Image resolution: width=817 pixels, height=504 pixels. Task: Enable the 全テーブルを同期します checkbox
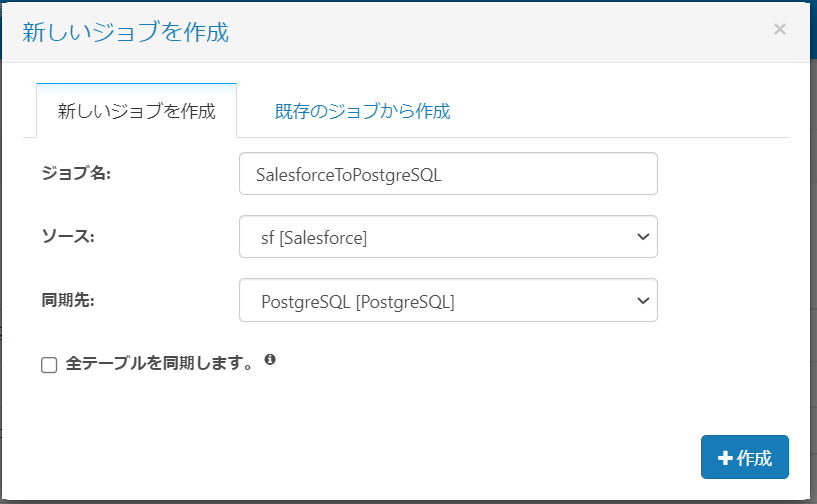[x=49, y=366]
